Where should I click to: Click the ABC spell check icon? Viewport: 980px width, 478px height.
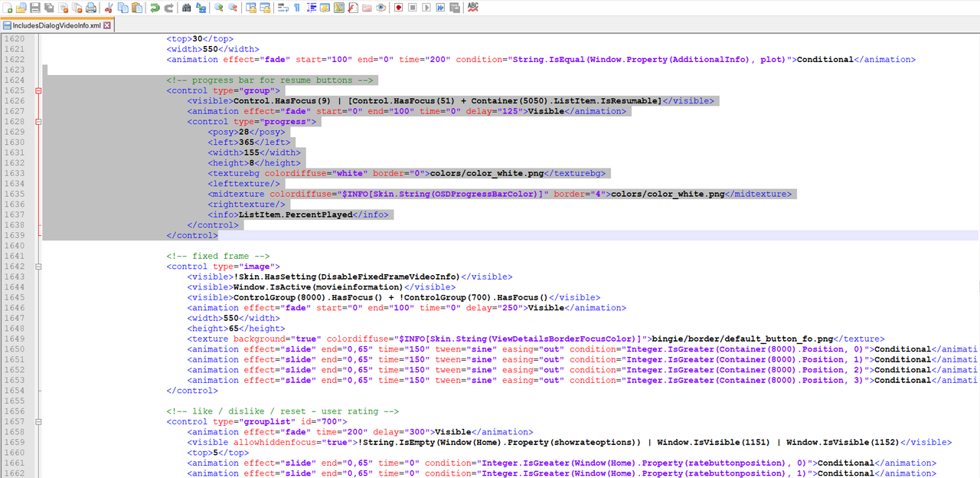[x=473, y=8]
